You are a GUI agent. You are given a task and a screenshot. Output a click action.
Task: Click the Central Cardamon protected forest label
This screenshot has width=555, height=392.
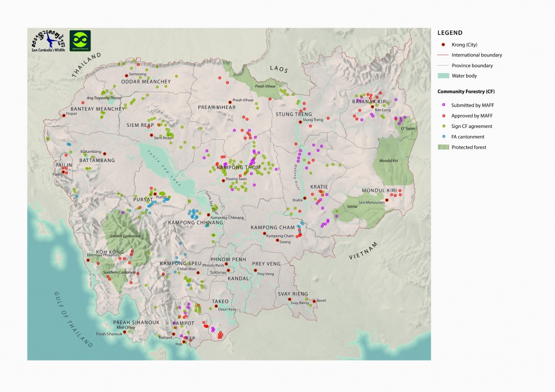coord(124,236)
